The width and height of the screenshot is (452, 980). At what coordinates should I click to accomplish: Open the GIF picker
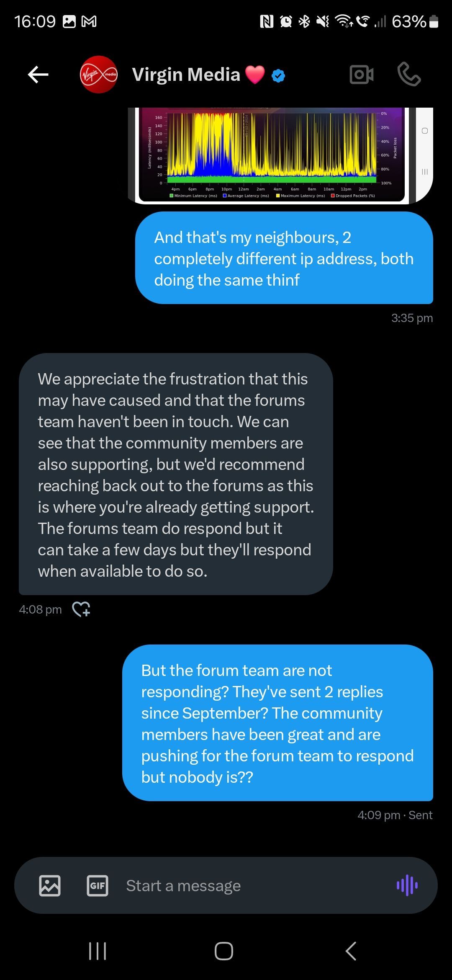98,885
